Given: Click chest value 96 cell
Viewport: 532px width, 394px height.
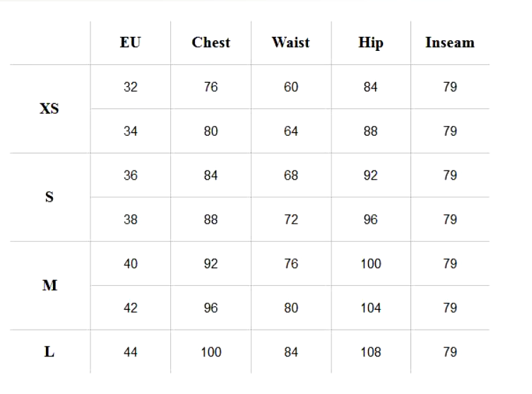Looking at the screenshot, I should tap(211, 308).
